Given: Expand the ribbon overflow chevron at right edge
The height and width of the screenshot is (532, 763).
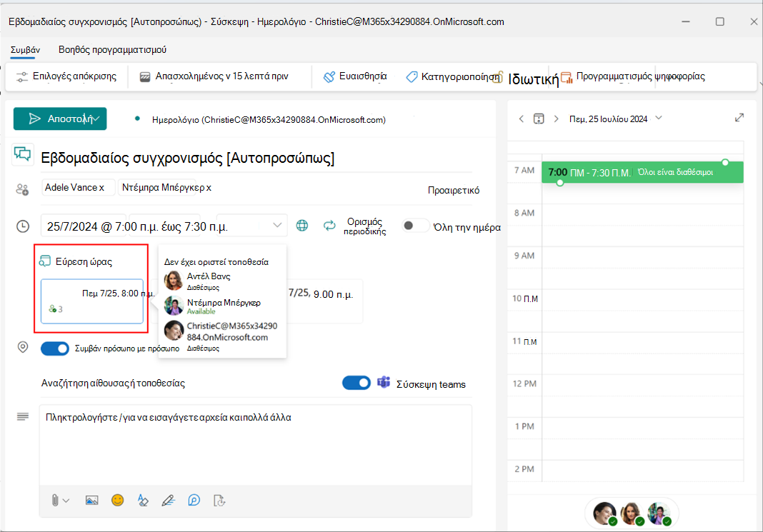Looking at the screenshot, I should pos(761,83).
